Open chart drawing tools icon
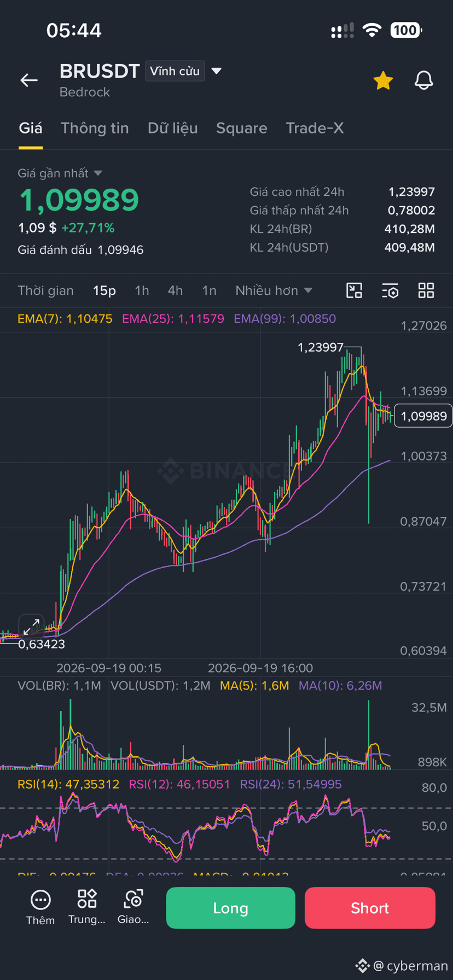This screenshot has width=453, height=980. coord(355,290)
